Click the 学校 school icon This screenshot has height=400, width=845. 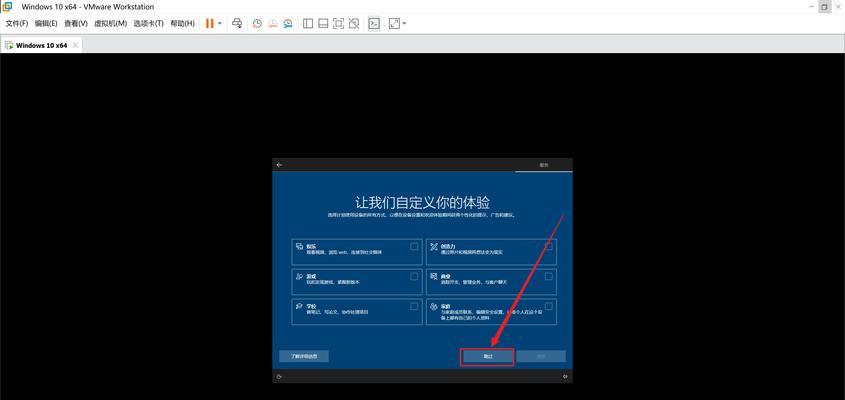click(299, 306)
